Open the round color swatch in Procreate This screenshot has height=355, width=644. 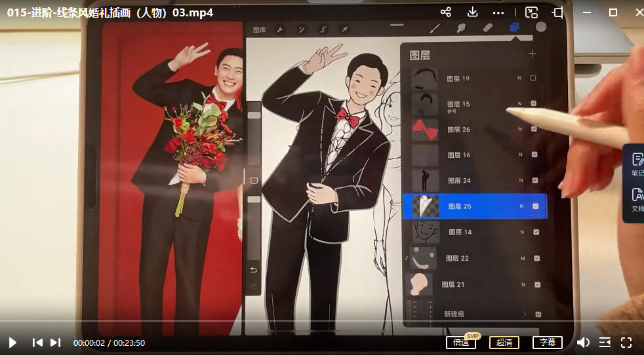(541, 28)
